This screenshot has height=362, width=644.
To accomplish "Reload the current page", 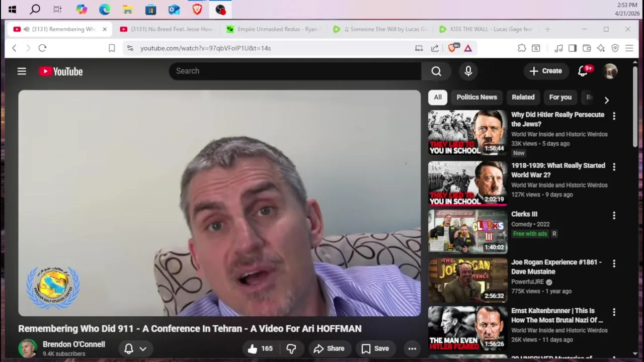I will [42, 48].
